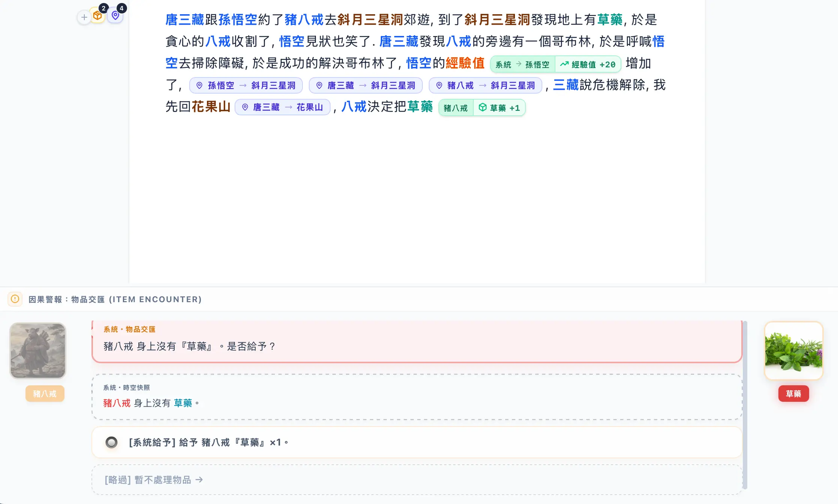
Task: Click 因果警報：物品交匯 header title
Action: click(x=115, y=299)
